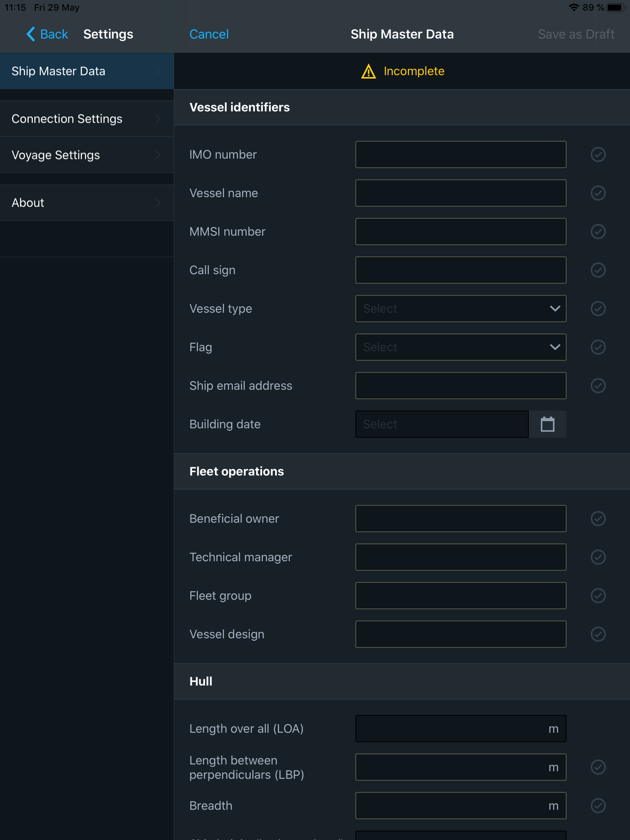Open the Building date calendar picker

[x=547, y=424]
